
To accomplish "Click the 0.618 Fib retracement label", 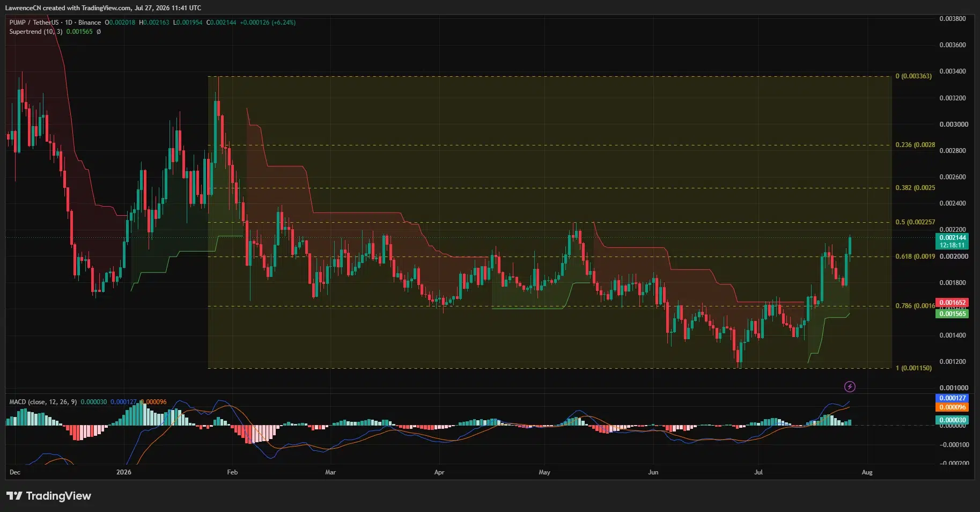I will 915,257.
